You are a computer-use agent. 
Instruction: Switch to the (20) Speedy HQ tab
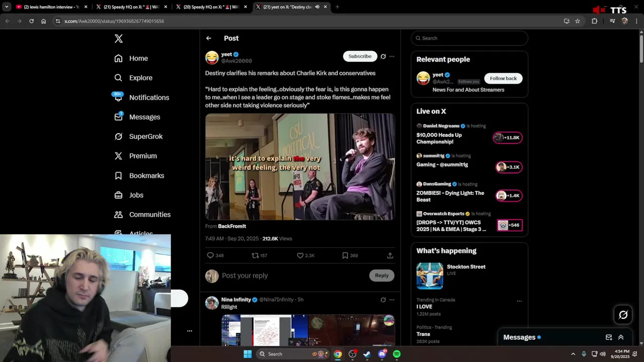coord(212,7)
